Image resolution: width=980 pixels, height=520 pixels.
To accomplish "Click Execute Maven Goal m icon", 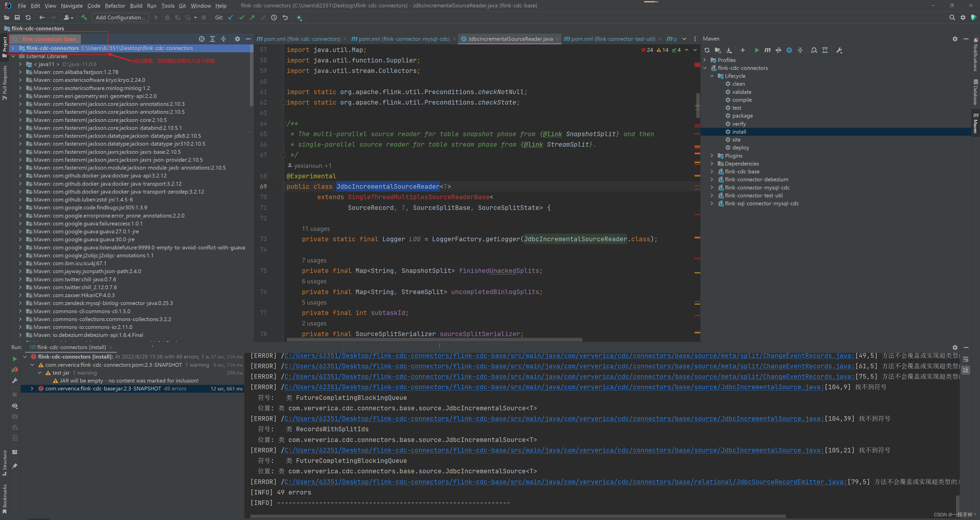I will click(767, 50).
